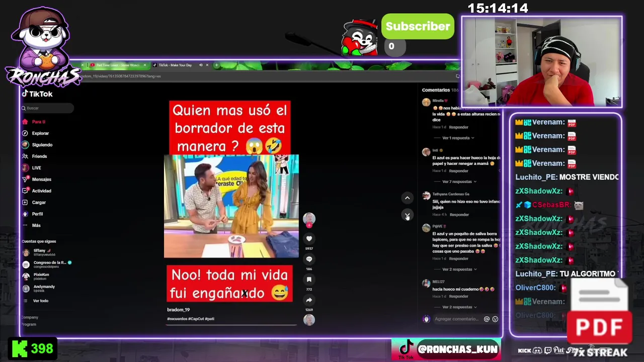Image resolution: width=644 pixels, height=362 pixels.
Task: Expand Ver 1 respuesta under Mirella
Action: click(458, 138)
